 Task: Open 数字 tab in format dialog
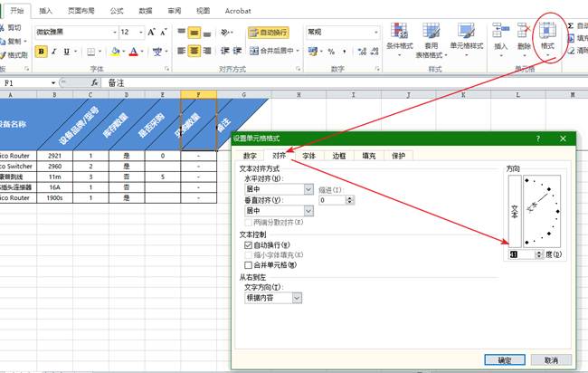point(250,156)
